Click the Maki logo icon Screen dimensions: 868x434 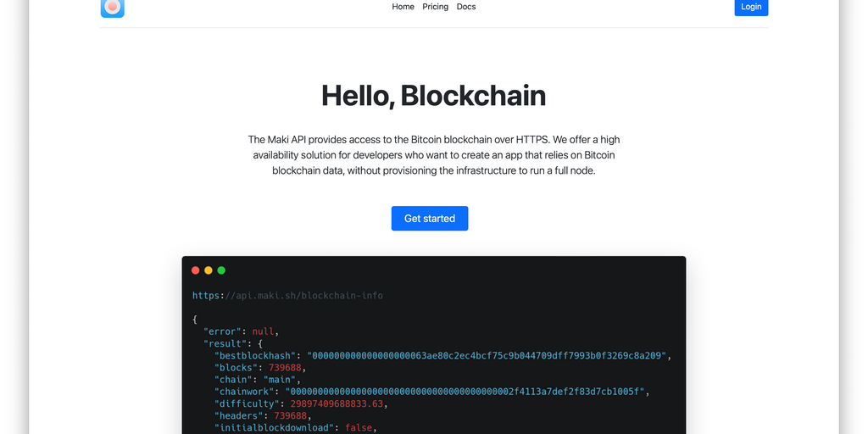(x=113, y=8)
